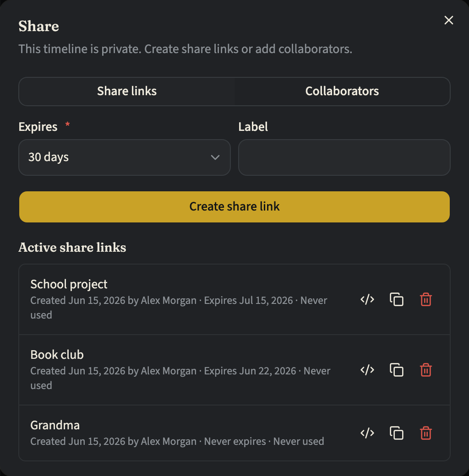Delete the Book club share link
The height and width of the screenshot is (476, 469).
click(x=426, y=370)
